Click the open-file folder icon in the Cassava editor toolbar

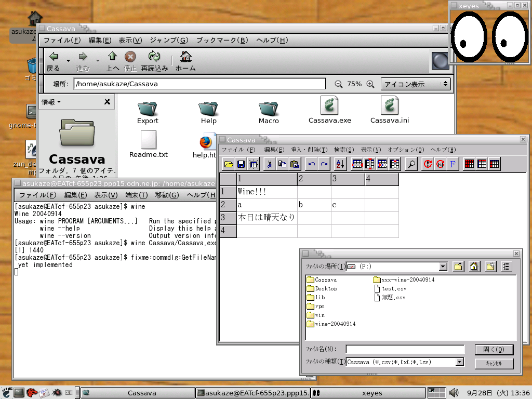229,164
